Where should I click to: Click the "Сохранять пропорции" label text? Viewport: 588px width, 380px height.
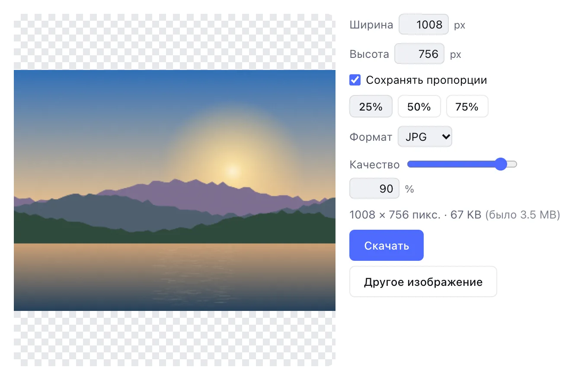(x=427, y=80)
